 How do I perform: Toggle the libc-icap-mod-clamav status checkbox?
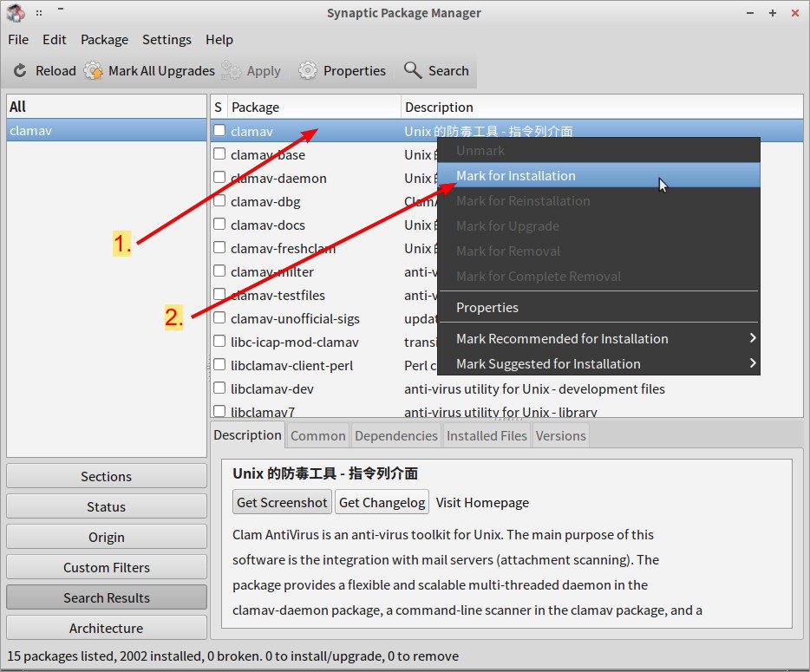click(x=219, y=342)
